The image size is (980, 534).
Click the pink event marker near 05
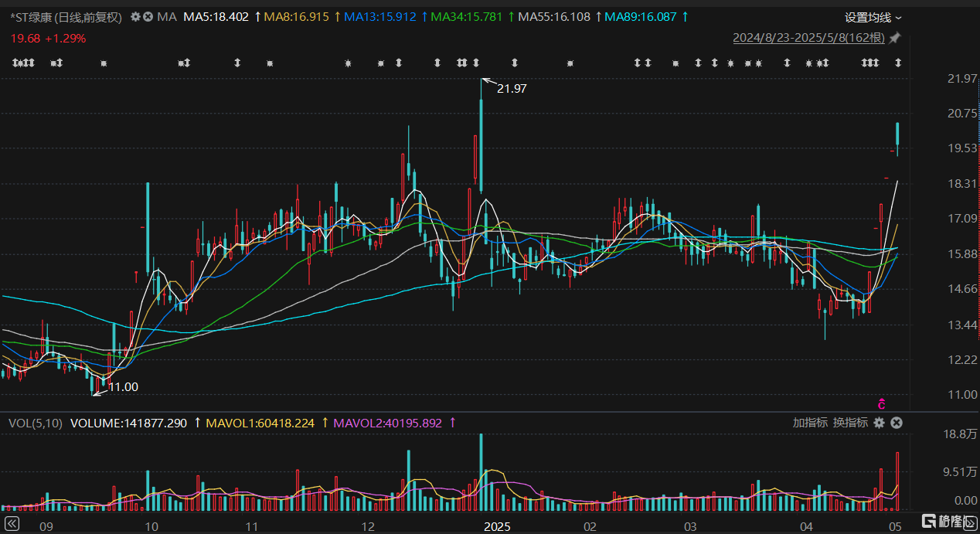pos(880,403)
